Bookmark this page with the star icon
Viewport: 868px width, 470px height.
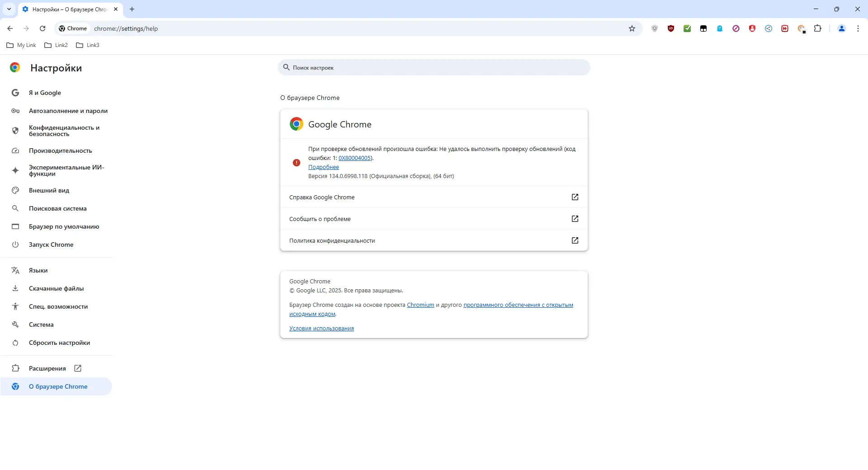[x=632, y=28]
